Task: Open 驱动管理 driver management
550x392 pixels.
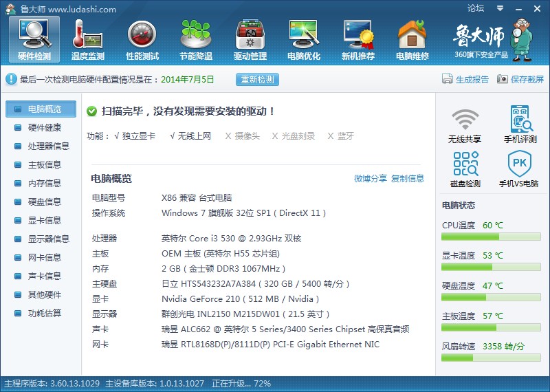Action: pos(250,40)
